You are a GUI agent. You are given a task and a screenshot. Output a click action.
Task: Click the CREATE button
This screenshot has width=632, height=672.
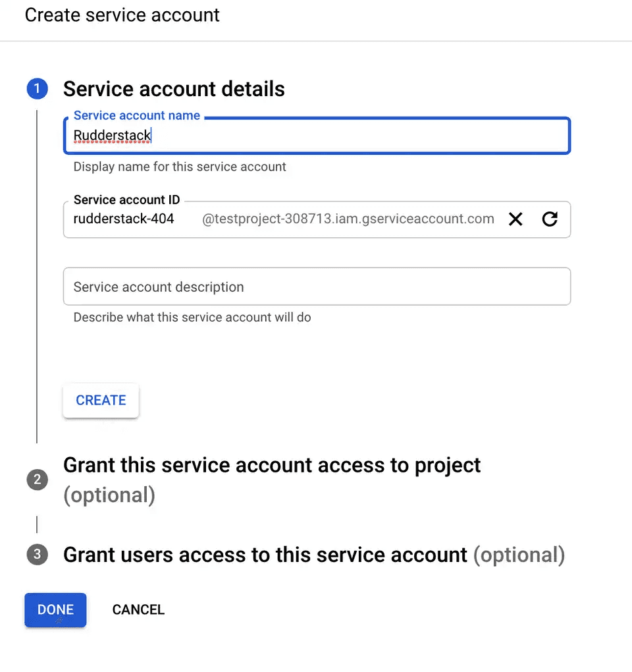pyautogui.click(x=101, y=400)
